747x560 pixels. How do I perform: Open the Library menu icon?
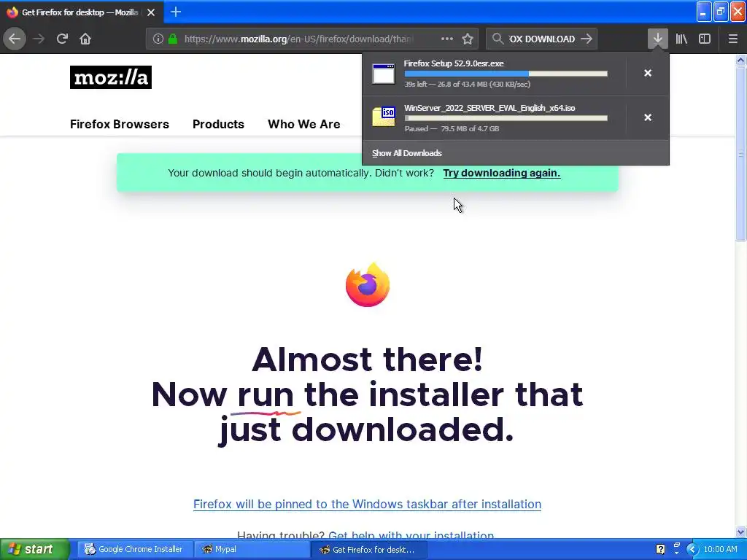(681, 39)
